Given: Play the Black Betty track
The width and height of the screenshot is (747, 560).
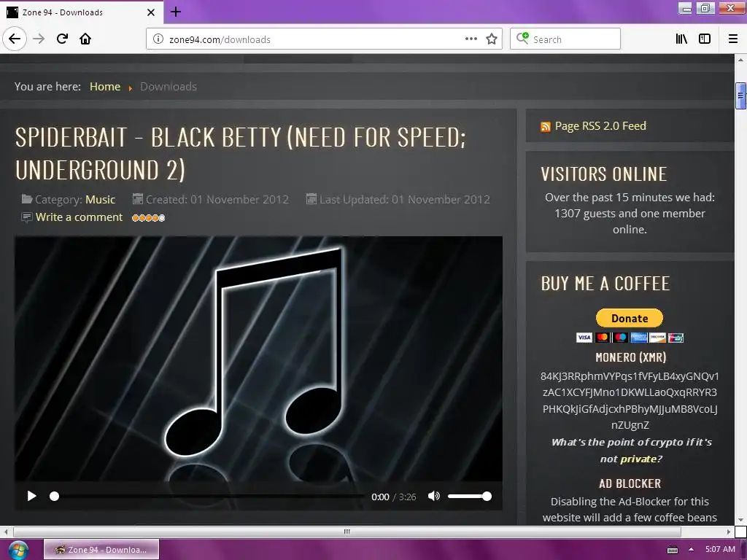Looking at the screenshot, I should [31, 496].
